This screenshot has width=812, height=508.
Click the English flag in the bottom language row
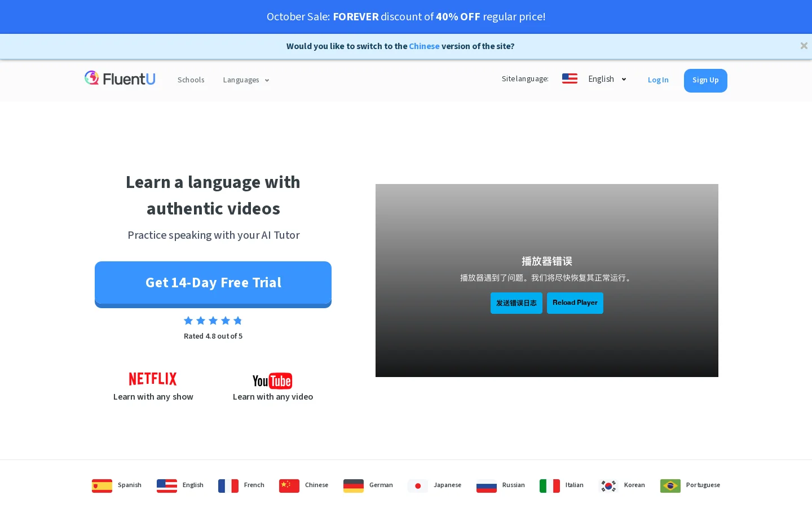tap(167, 485)
